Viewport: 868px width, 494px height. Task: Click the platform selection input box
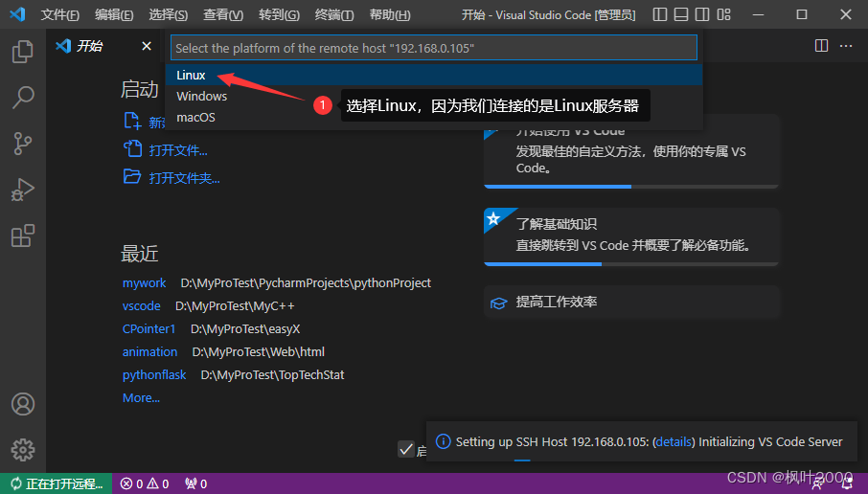434,48
